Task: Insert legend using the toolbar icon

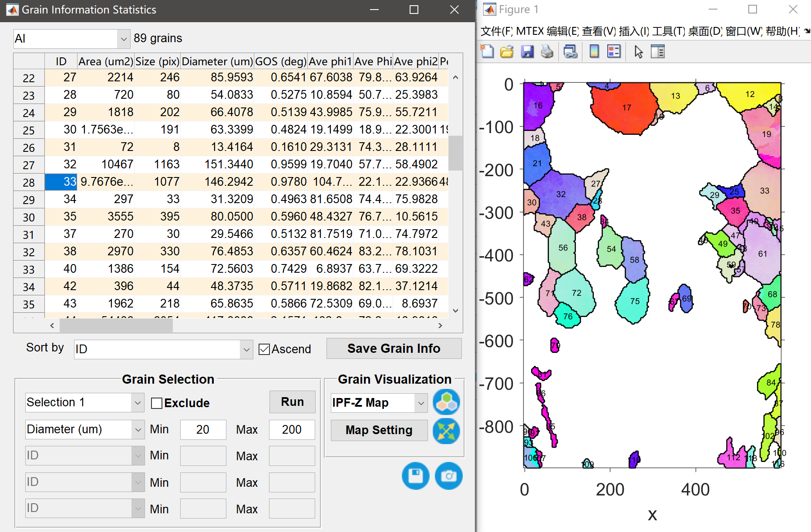Action: click(x=614, y=52)
